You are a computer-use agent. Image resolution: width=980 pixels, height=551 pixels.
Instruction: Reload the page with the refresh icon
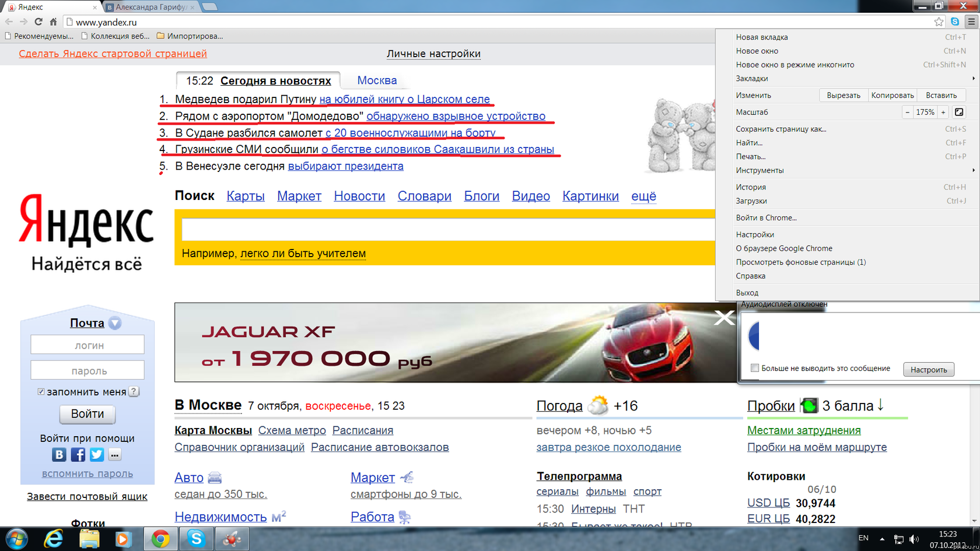coord(38,22)
